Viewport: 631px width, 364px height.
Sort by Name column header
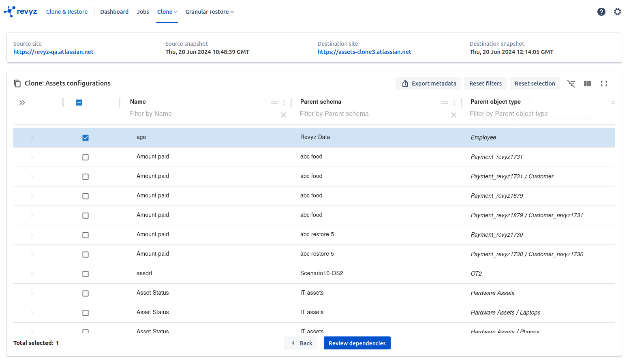(x=138, y=102)
